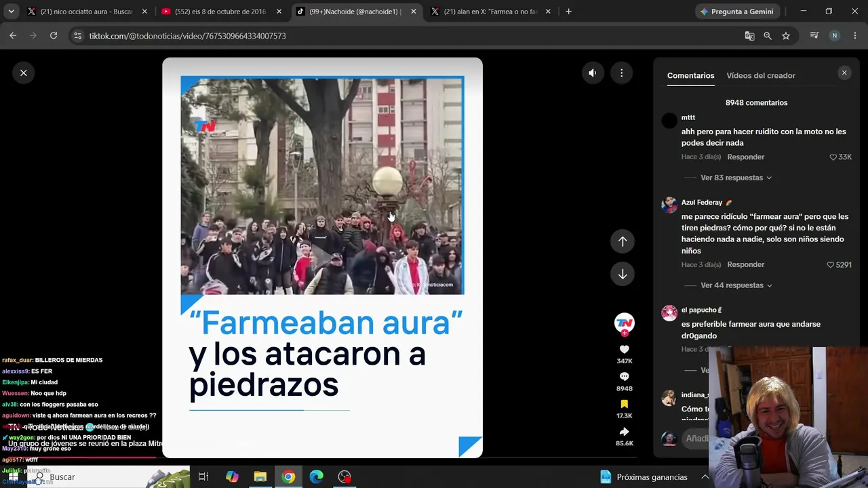Screen dimensions: 868x488
Task: Toggle the yellow bookmark save icon
Action: tap(624, 404)
